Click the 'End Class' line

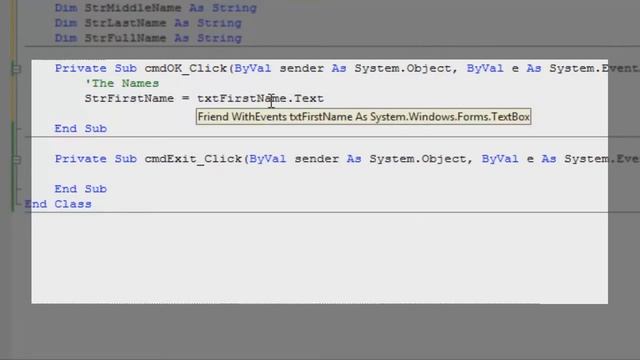(58, 204)
